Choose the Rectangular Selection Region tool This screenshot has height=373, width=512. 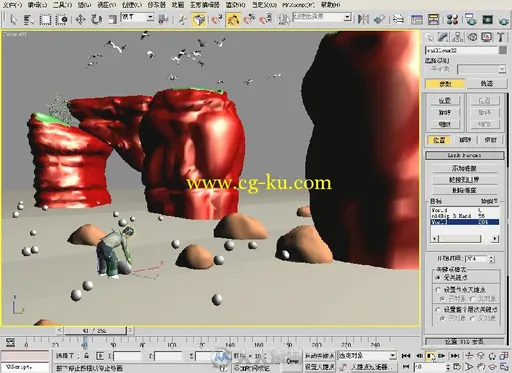[45, 19]
